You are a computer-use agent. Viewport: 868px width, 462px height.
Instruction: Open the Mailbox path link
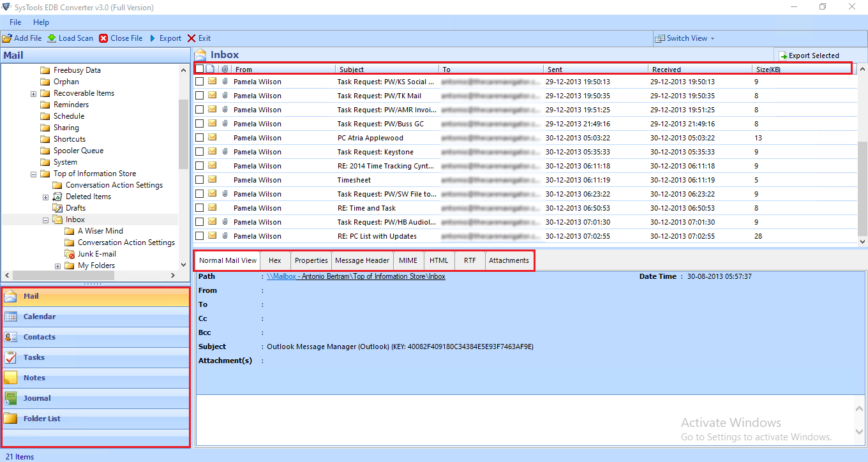click(355, 276)
